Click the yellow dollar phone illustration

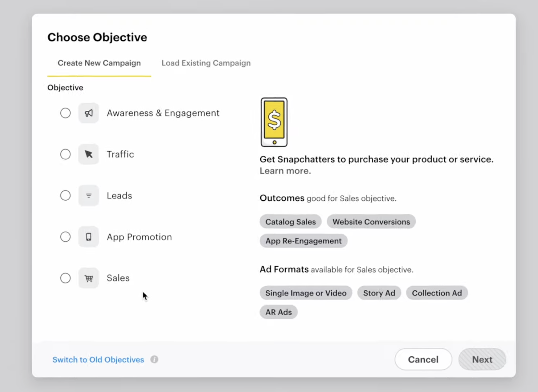[274, 122]
